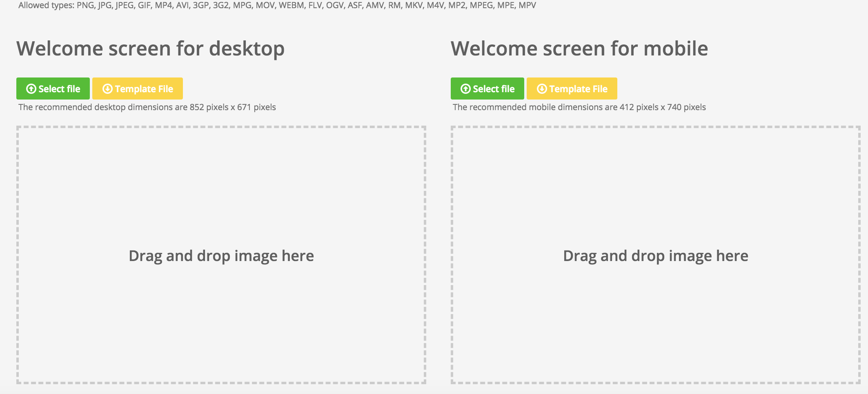Click the 'Allowed types' file format list text
This screenshot has height=394, width=868.
pyautogui.click(x=277, y=6)
